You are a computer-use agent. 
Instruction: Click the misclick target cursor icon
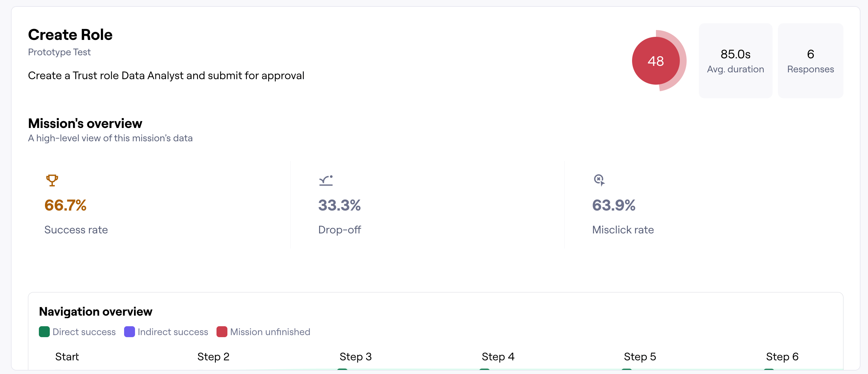(599, 180)
